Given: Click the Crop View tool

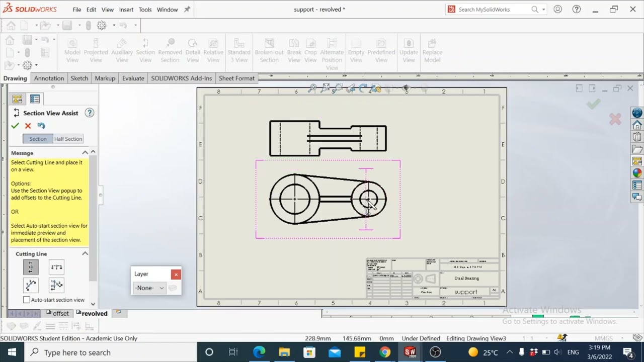Looking at the screenshot, I should point(311,51).
